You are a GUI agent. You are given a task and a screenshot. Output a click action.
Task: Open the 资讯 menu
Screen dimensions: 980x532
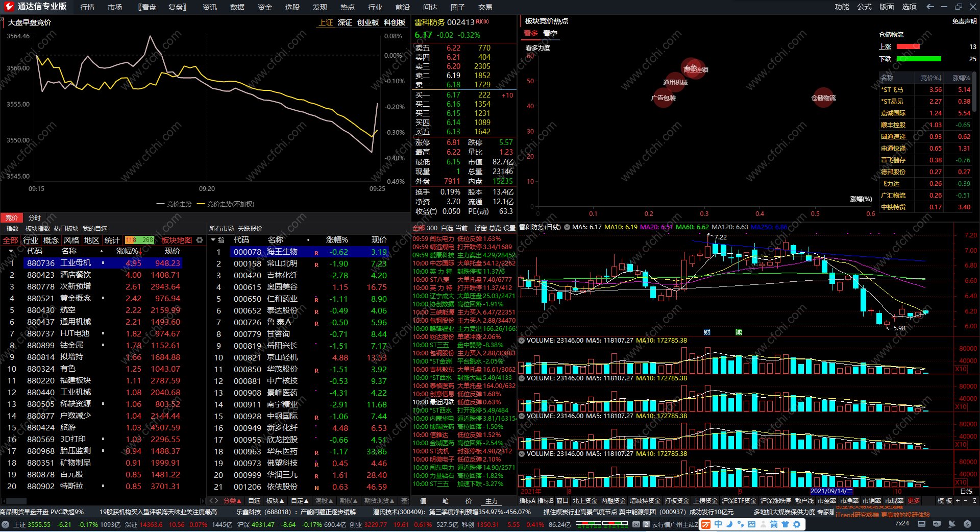tap(209, 7)
